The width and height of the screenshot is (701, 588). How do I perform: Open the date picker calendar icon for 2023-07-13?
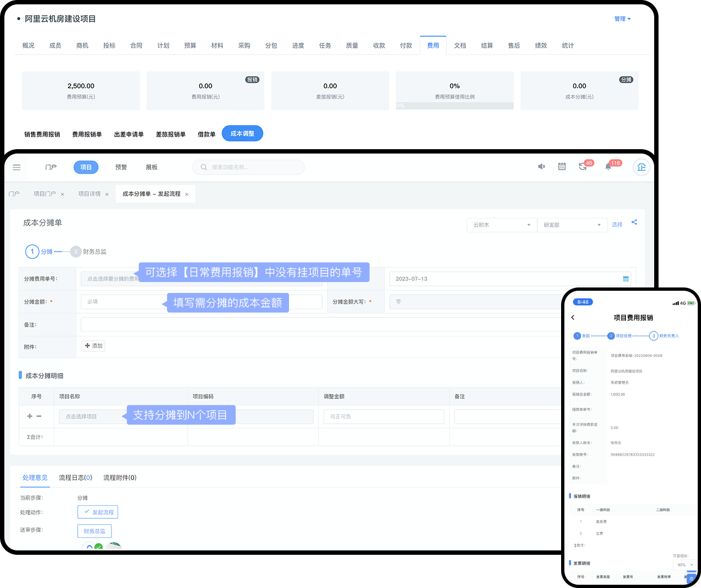point(625,279)
